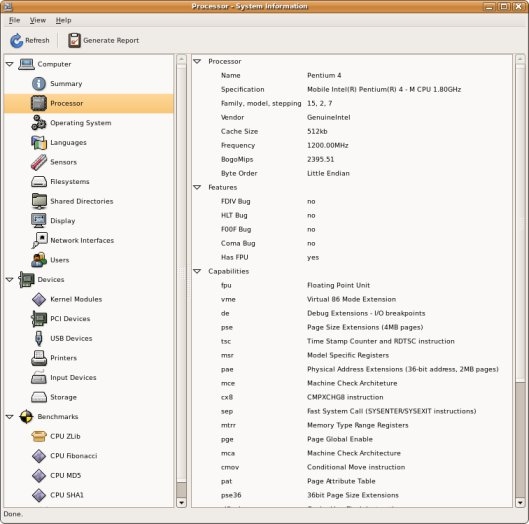The height and width of the screenshot is (524, 529).
Task: Collapse the Features group in details
Action: point(197,187)
